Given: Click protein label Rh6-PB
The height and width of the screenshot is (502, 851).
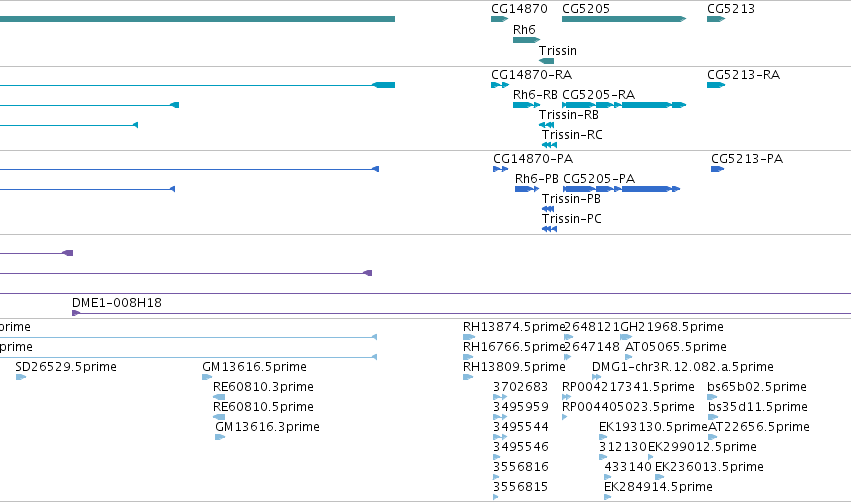Looking at the screenshot, I should click(536, 179).
